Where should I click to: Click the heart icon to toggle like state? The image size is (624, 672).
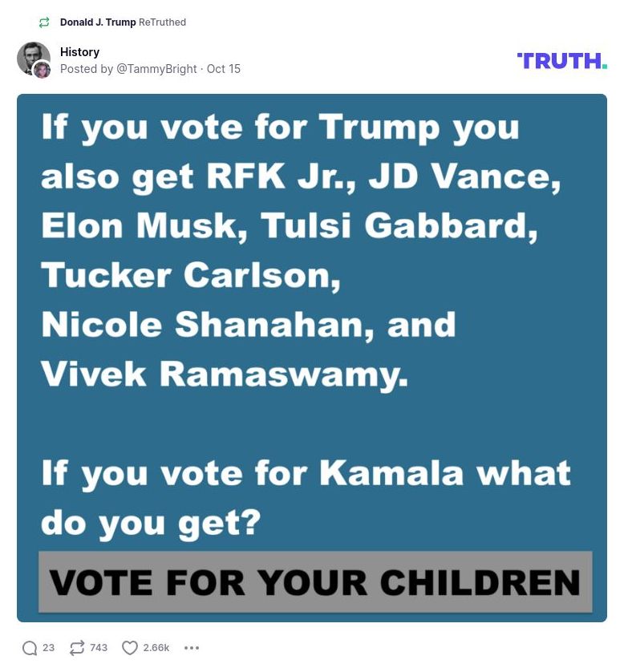[x=129, y=647]
